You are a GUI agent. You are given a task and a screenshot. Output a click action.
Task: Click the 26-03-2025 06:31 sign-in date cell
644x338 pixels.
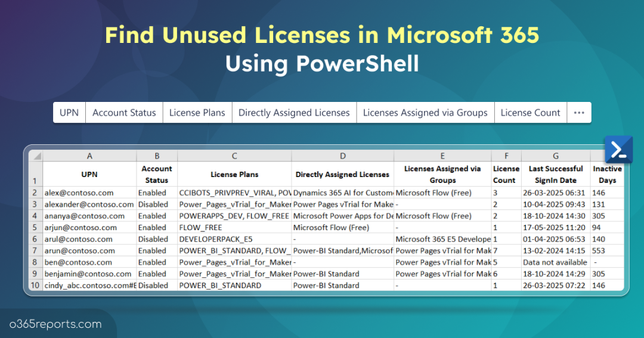556,193
